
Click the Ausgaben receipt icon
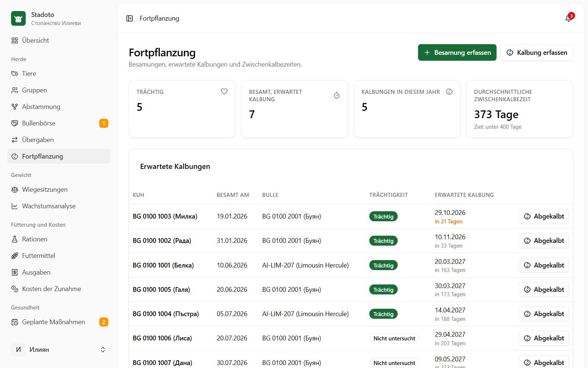click(15, 272)
